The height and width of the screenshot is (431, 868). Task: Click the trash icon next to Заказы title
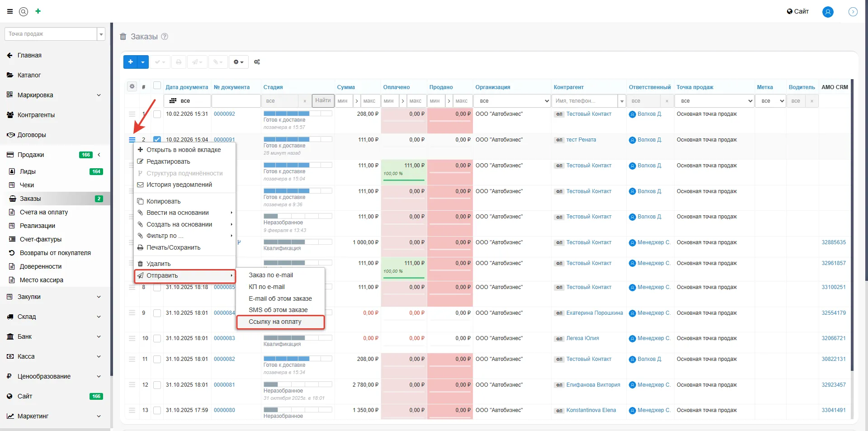123,37
